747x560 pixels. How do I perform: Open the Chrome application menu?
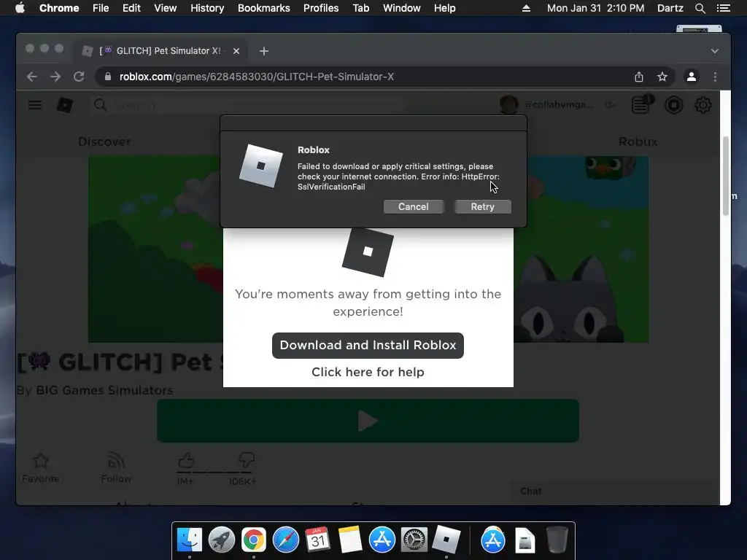pos(59,8)
